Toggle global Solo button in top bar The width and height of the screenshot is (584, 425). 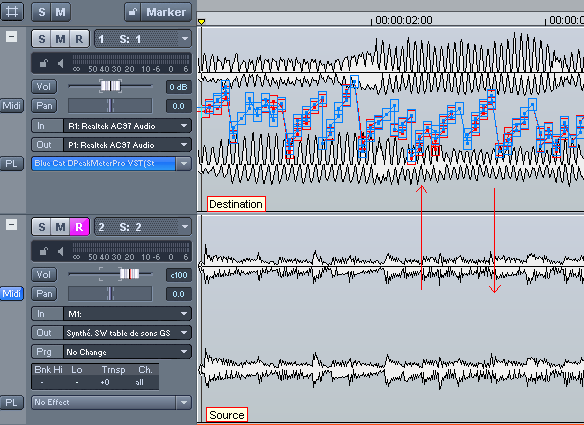coord(41,12)
